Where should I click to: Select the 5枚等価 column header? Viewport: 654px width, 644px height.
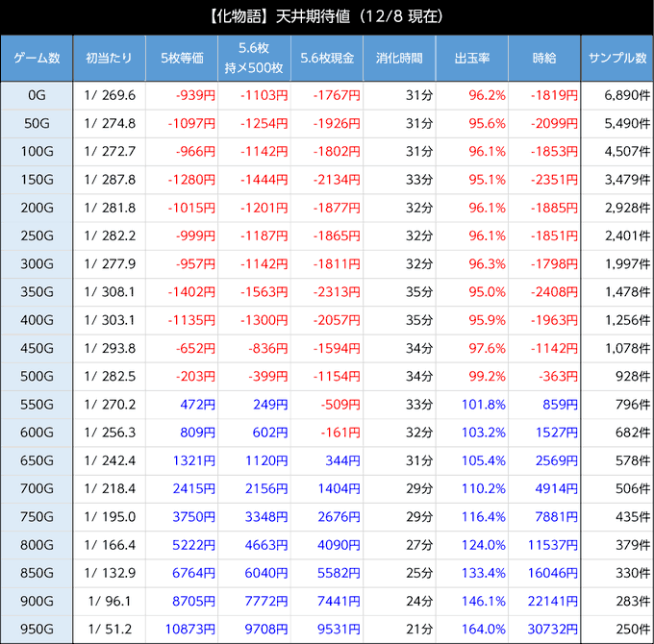(x=182, y=59)
